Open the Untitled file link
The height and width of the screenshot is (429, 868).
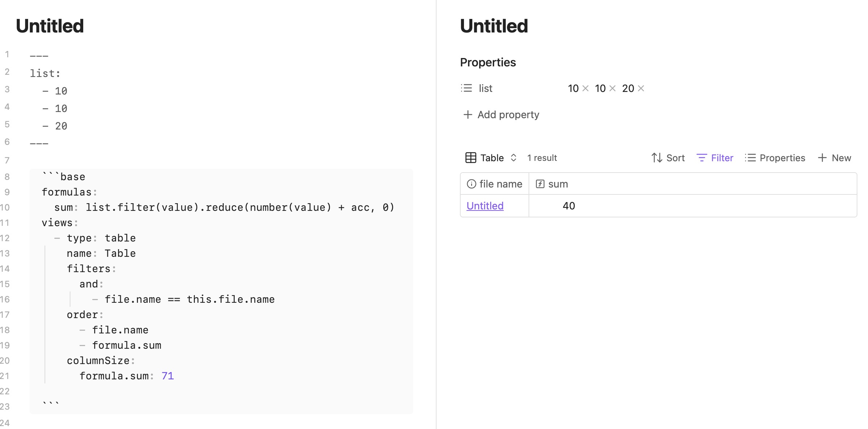pos(485,206)
